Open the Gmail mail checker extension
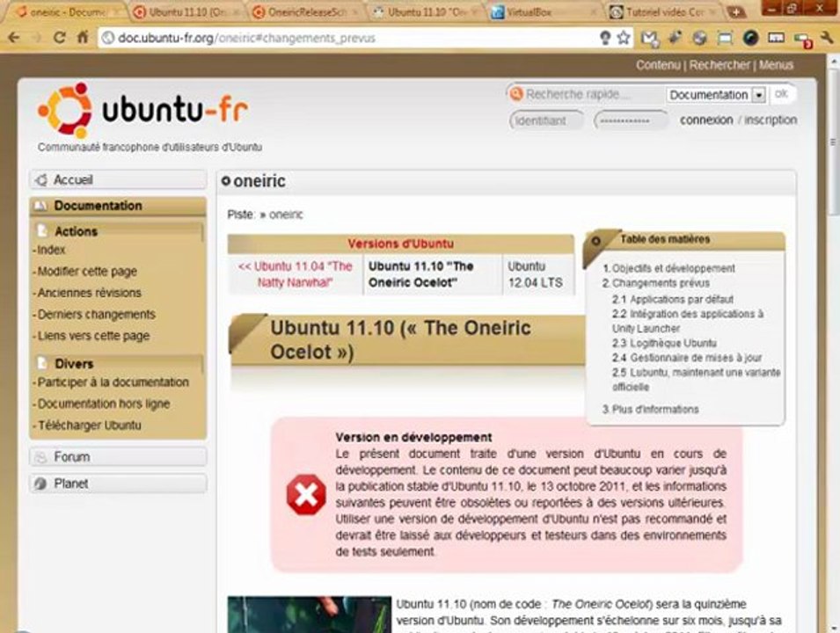The width and height of the screenshot is (840, 633). (650, 38)
